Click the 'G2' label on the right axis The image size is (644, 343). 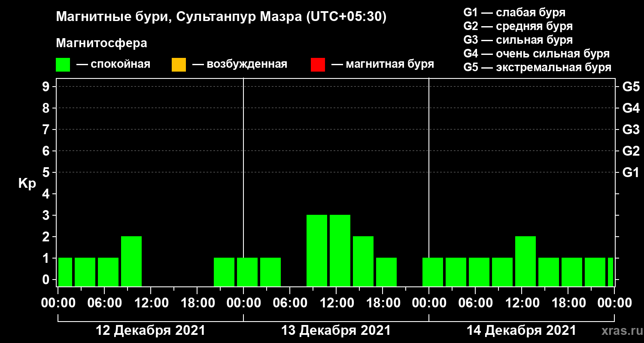point(631,151)
